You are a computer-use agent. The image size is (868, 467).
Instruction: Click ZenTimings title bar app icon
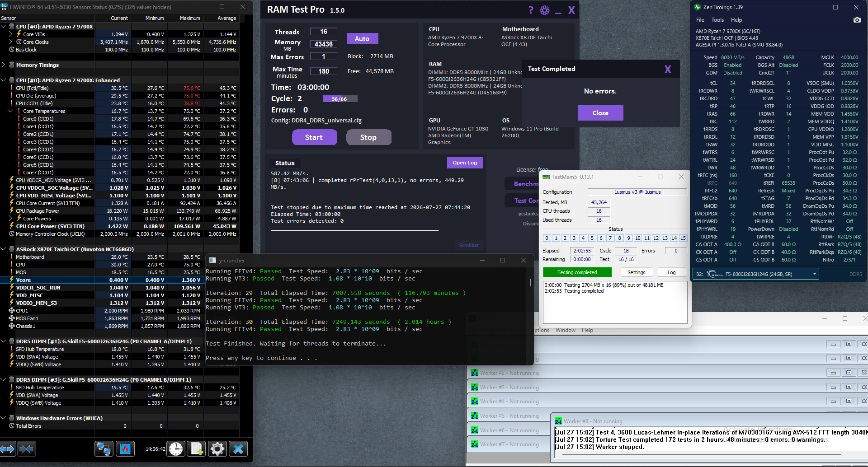(x=697, y=7)
